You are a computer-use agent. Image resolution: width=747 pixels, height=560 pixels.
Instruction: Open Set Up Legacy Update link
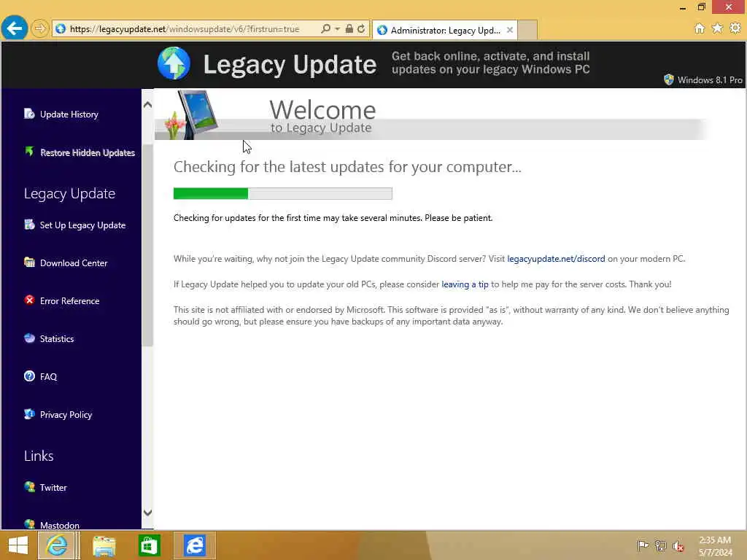[x=82, y=225]
